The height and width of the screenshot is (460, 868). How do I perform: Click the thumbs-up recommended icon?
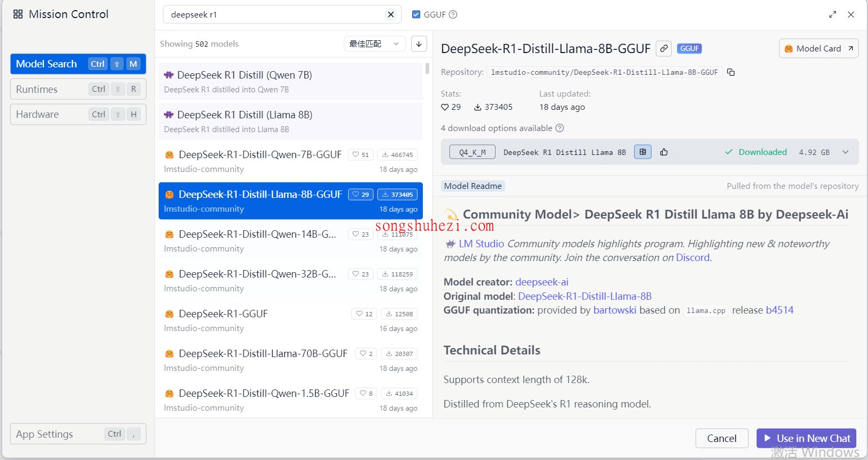(664, 152)
